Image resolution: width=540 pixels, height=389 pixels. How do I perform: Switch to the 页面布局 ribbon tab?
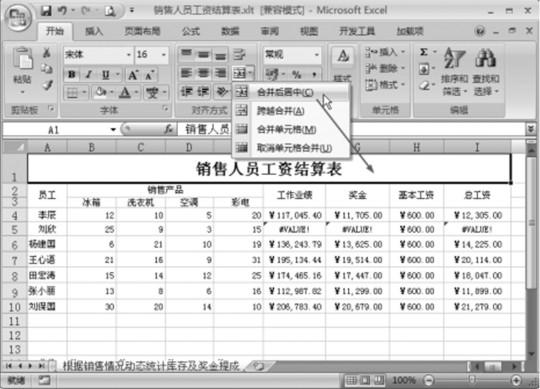142,31
